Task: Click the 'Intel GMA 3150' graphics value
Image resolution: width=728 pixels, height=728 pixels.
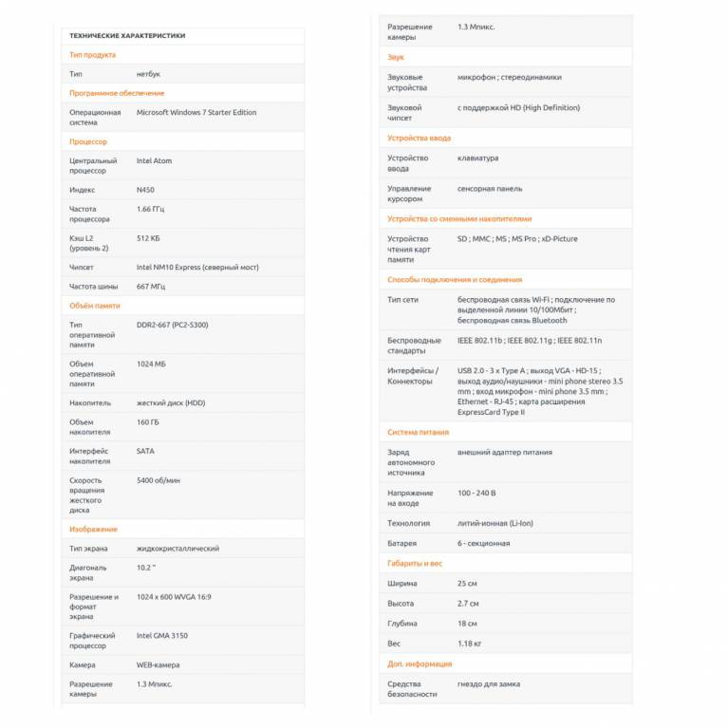Action: [164, 636]
